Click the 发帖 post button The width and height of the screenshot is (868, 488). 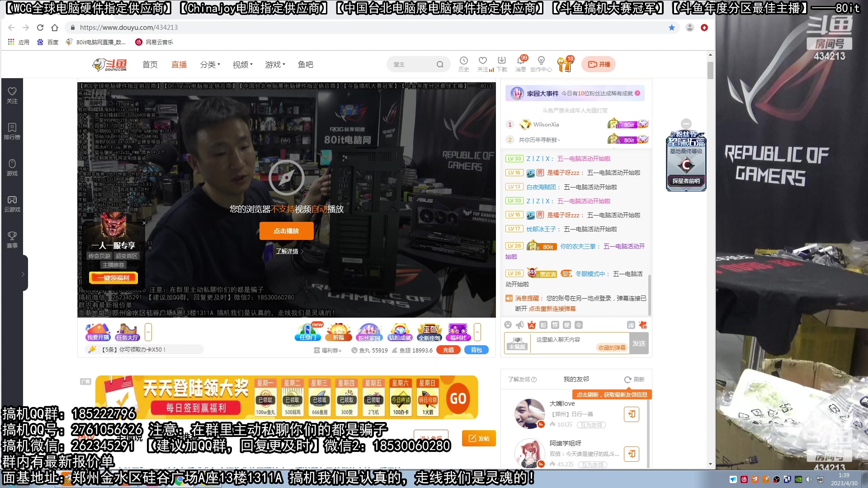coord(479,438)
